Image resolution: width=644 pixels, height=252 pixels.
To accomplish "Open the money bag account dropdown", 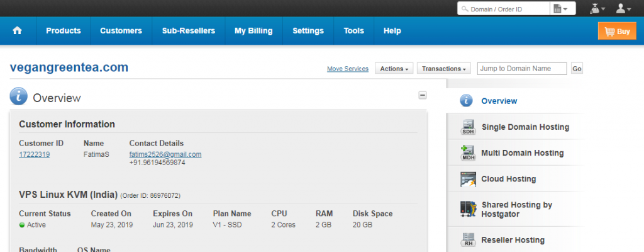I will point(597,8).
